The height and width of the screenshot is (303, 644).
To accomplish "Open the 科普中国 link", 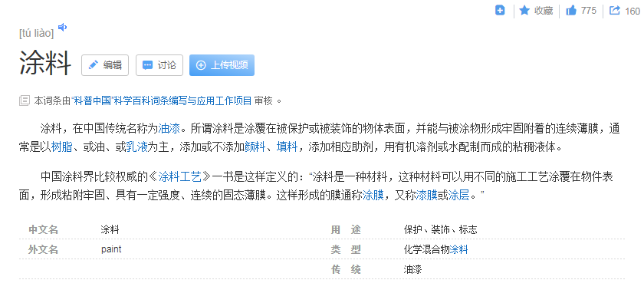I will 93,100.
